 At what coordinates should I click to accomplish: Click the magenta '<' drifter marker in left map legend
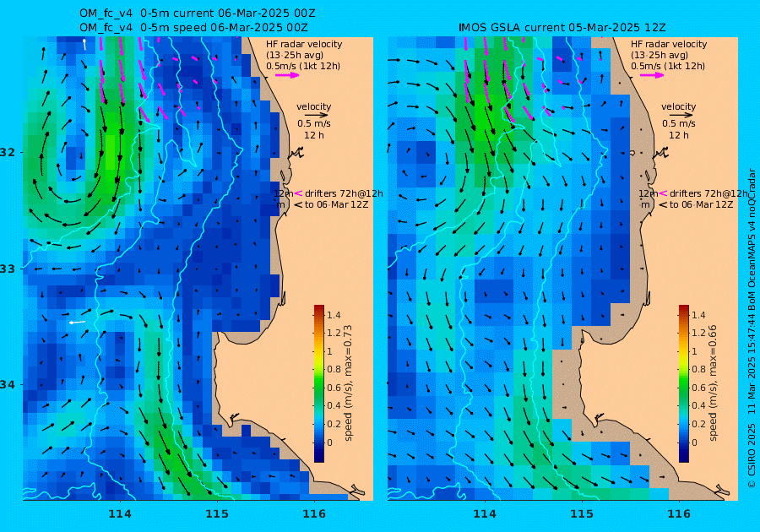(298, 193)
